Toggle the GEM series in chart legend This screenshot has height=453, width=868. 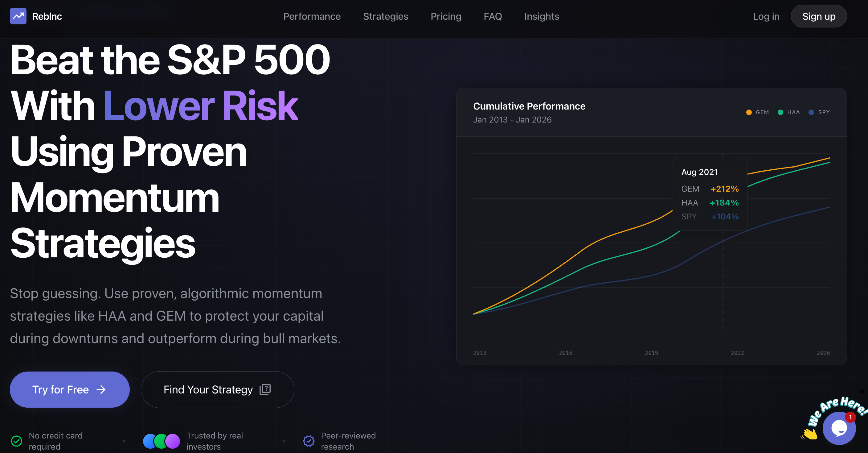coord(758,112)
